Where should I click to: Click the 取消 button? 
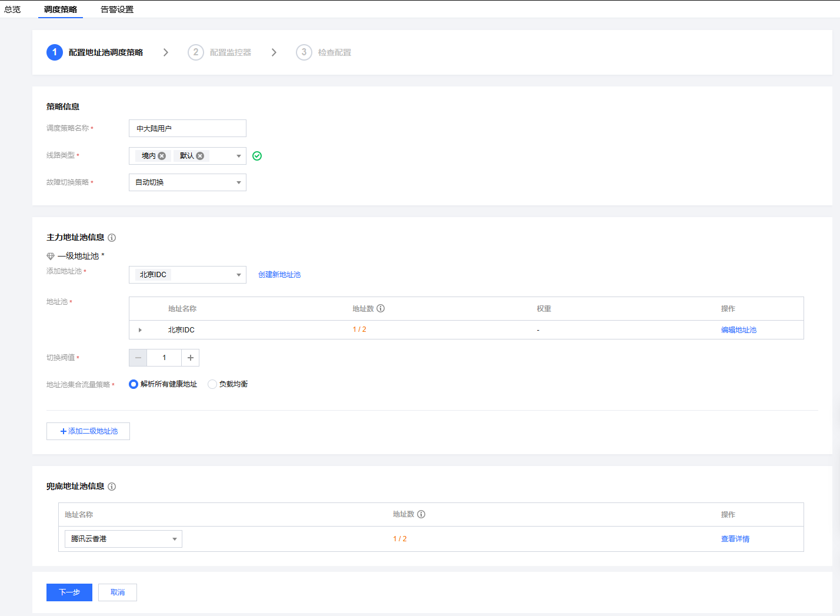click(x=118, y=592)
